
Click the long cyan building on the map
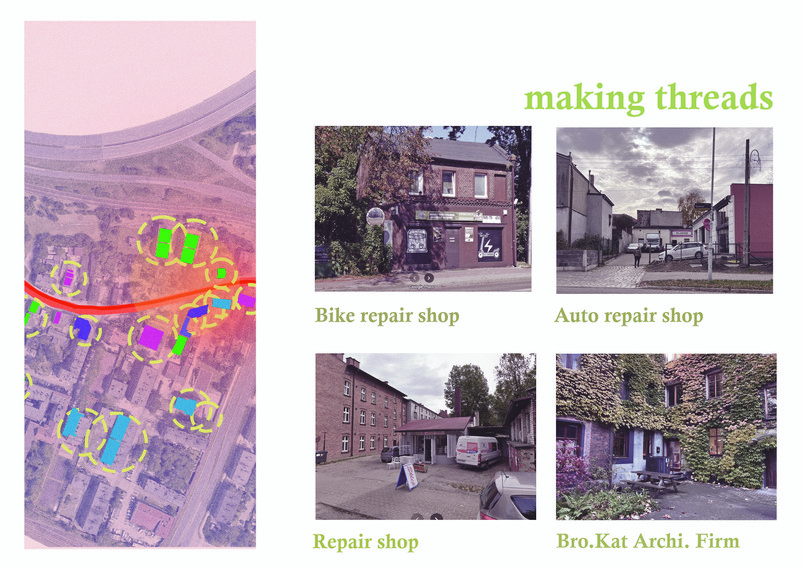pyautogui.click(x=115, y=440)
